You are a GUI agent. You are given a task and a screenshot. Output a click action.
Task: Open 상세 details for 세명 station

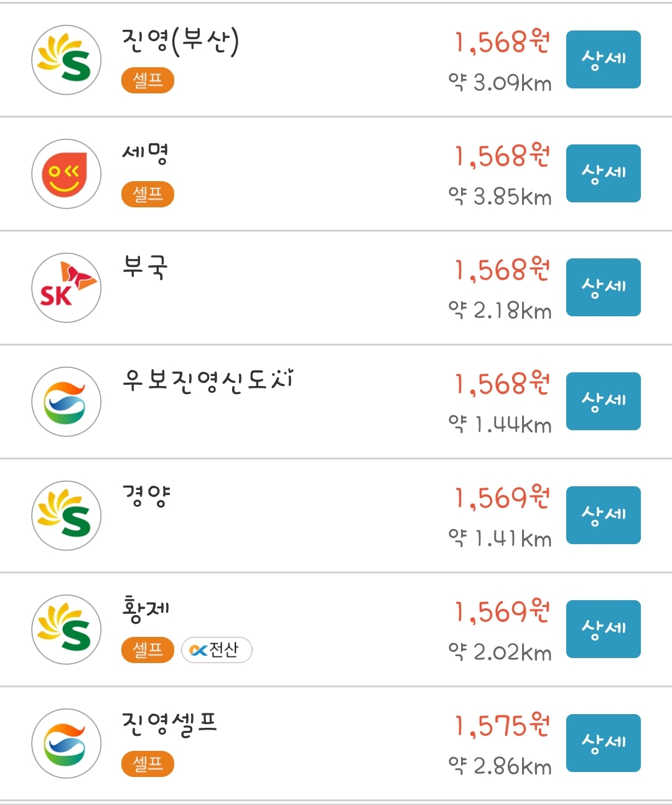(x=604, y=174)
